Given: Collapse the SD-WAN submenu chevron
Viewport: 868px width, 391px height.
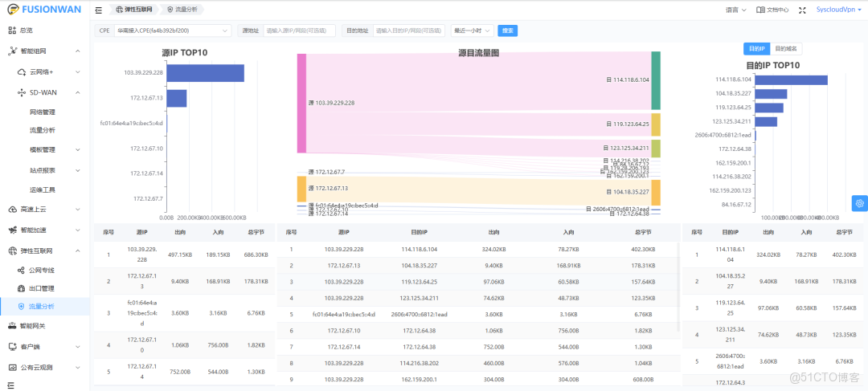Looking at the screenshot, I should 77,92.
